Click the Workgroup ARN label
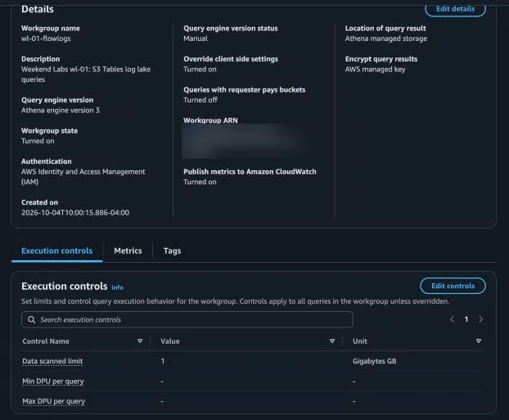Screen dimensions: 509x420 pyautogui.click(x=210, y=120)
